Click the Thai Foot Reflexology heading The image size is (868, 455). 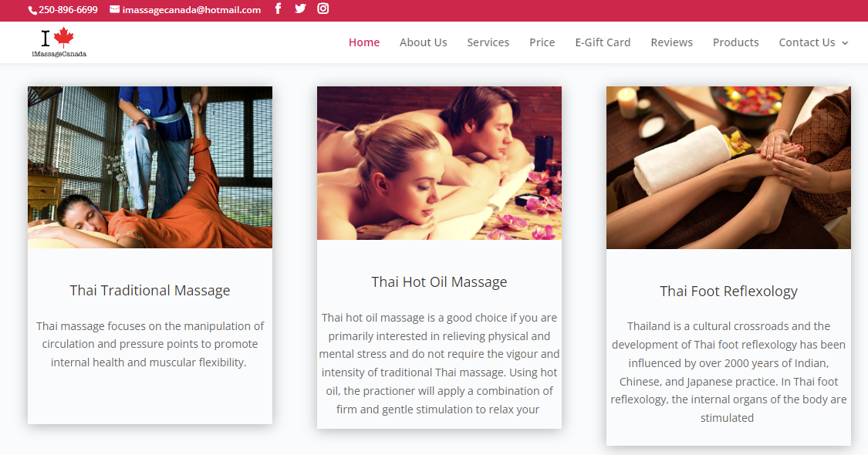click(728, 292)
